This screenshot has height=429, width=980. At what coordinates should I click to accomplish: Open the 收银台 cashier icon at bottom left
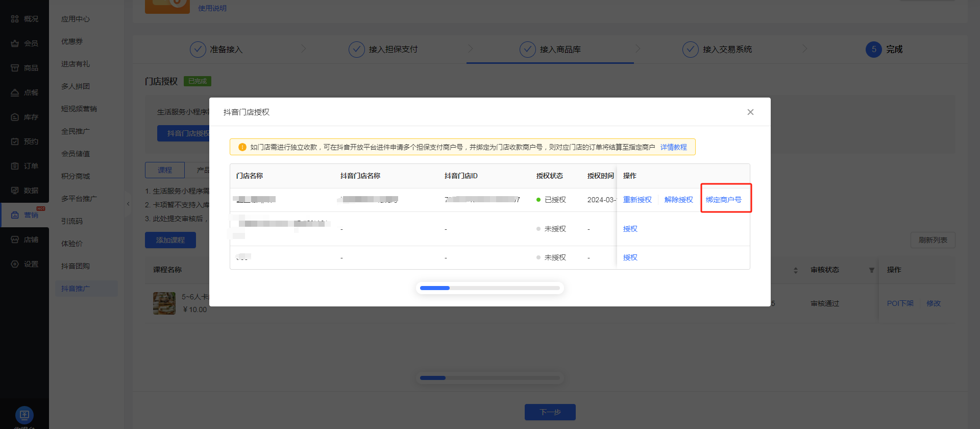click(x=24, y=415)
